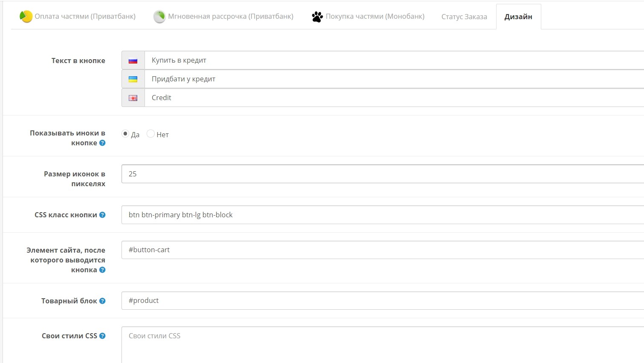Open help icon beside Элемент сайта label
Image resolution: width=644 pixels, height=363 pixels.
[x=102, y=270]
